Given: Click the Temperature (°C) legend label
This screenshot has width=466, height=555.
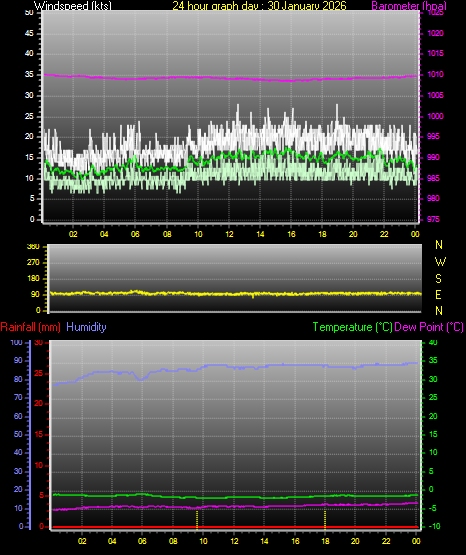Looking at the screenshot, I should coord(352,327).
